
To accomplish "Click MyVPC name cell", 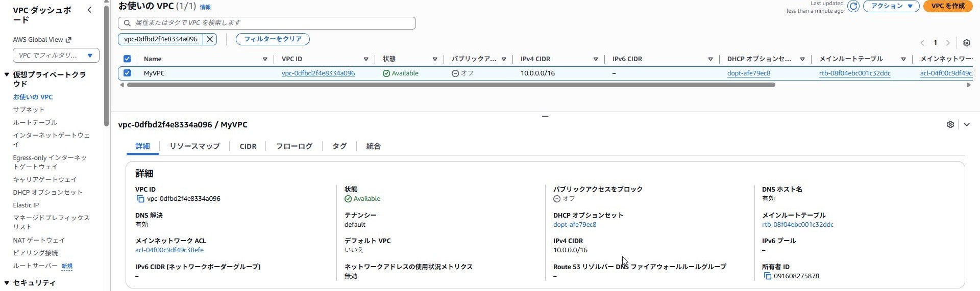I will [154, 73].
